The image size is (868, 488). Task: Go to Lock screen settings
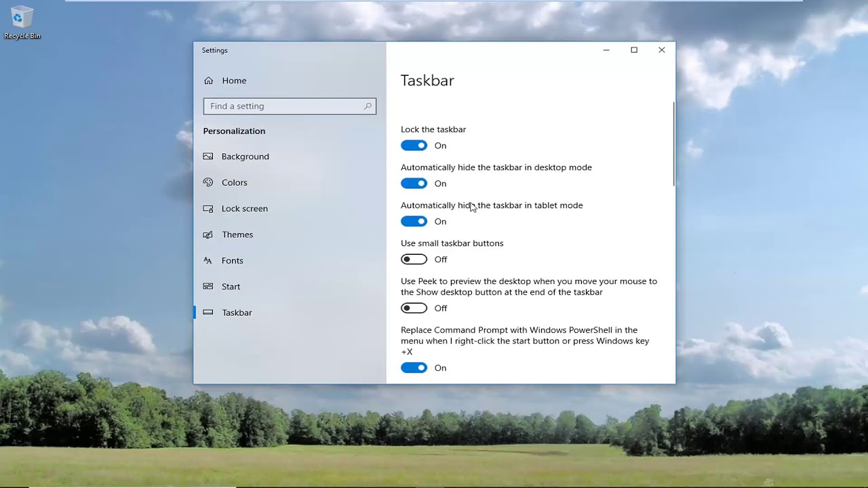(x=290, y=209)
